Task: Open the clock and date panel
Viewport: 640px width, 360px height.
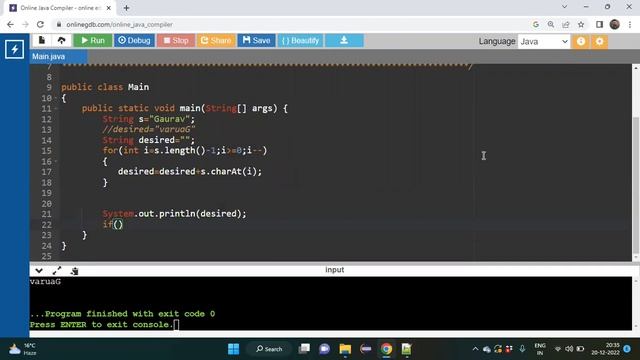Action: [605, 349]
